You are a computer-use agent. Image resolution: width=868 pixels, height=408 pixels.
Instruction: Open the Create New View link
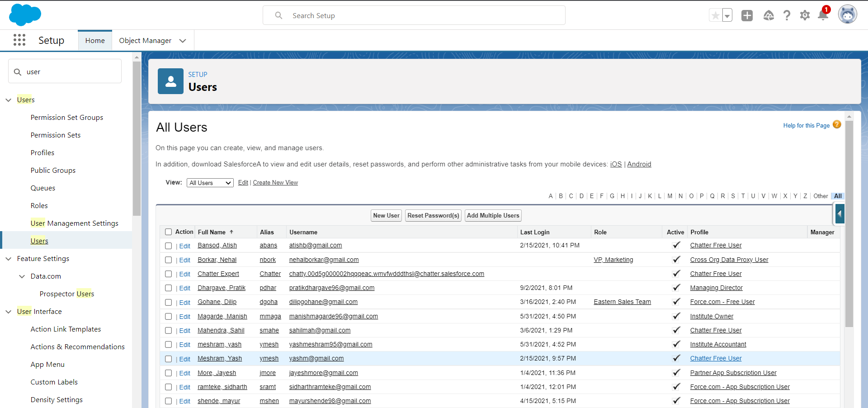coord(275,183)
